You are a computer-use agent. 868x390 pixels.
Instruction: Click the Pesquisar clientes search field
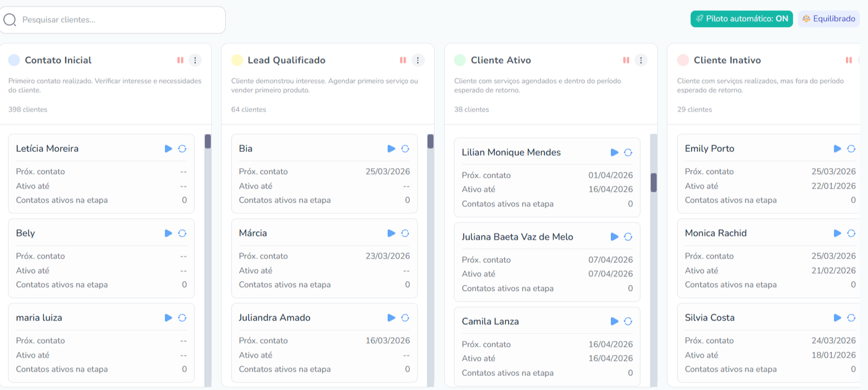(113, 20)
